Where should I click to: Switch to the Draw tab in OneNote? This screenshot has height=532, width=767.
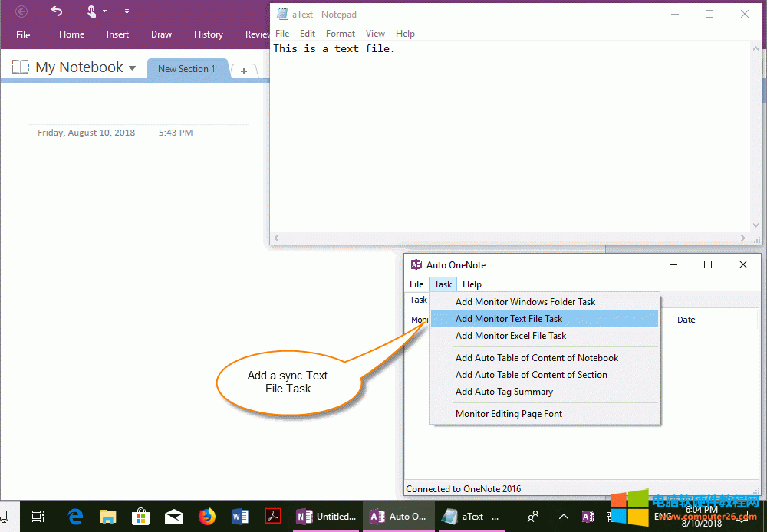tap(161, 34)
